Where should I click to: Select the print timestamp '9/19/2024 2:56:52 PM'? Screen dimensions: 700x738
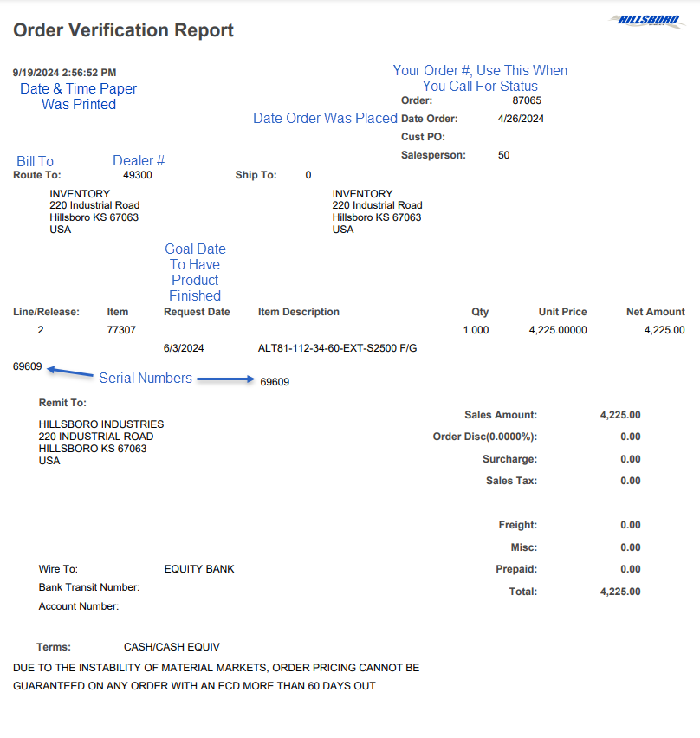coord(64,73)
